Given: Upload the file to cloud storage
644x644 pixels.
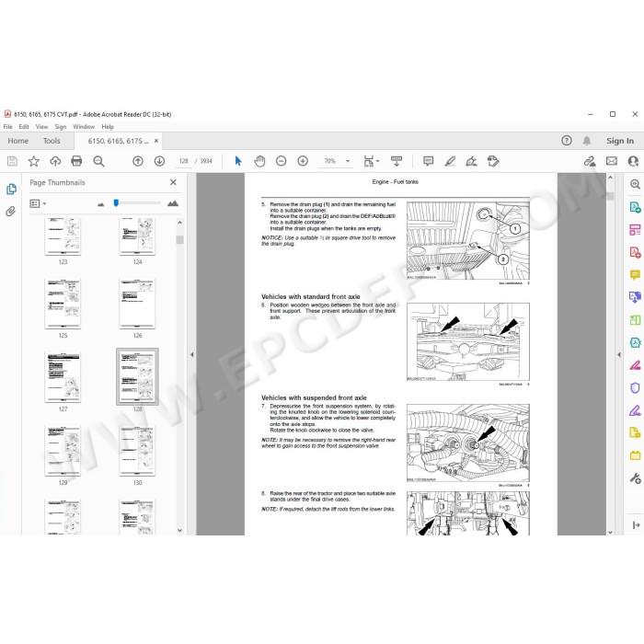Looking at the screenshot, I should (55, 161).
